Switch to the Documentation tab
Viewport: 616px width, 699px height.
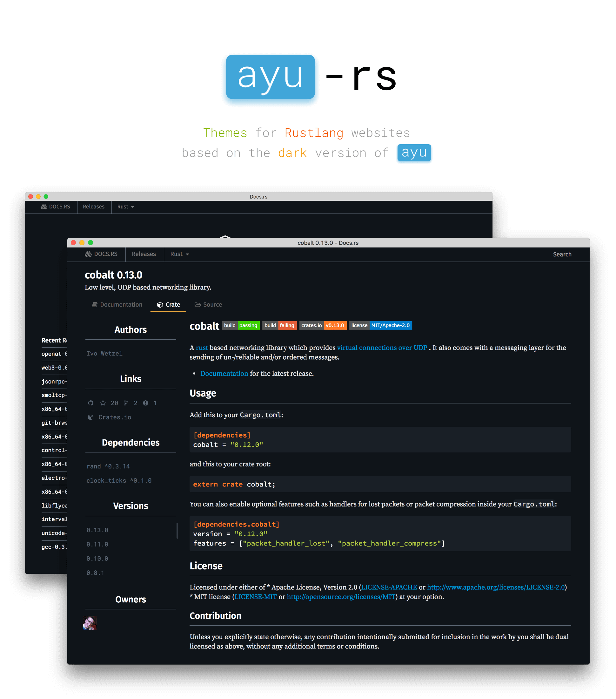pos(117,304)
